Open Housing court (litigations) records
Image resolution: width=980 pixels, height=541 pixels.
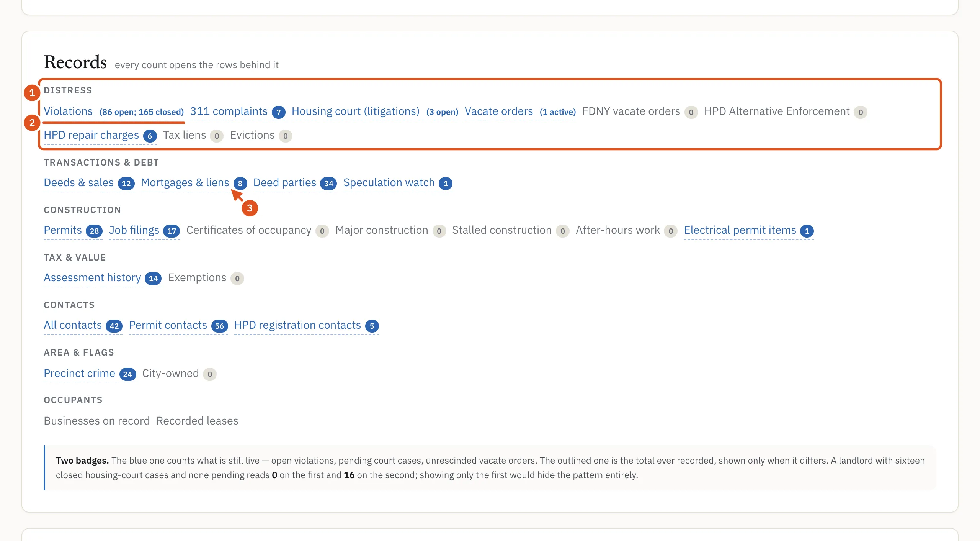356,111
